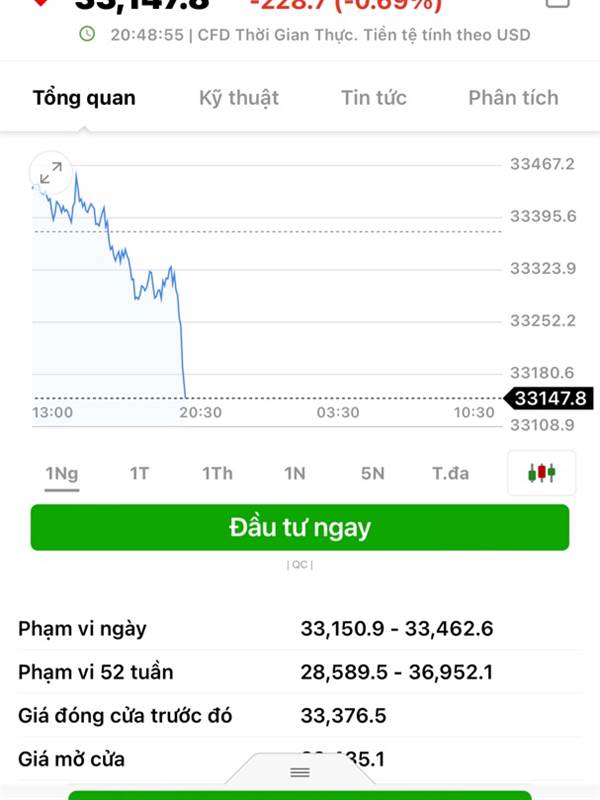
Task: Switch to the Kỹ thuật tab
Action: [x=239, y=97]
